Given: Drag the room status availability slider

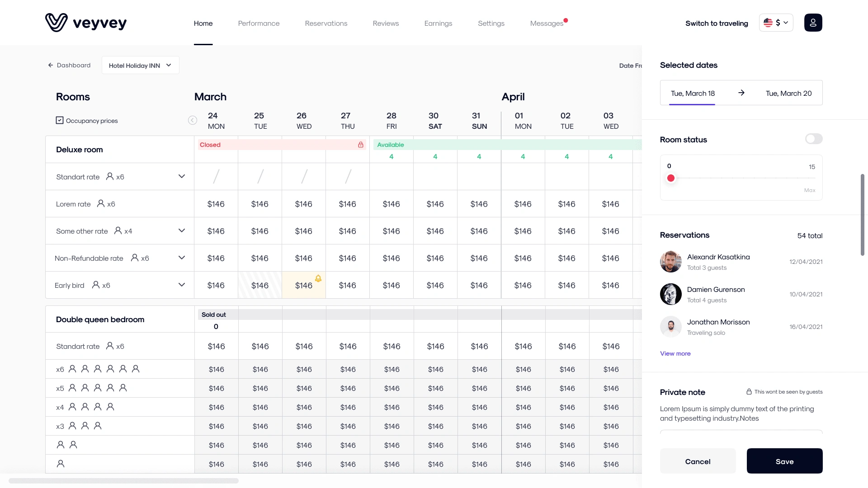Looking at the screenshot, I should [x=671, y=178].
